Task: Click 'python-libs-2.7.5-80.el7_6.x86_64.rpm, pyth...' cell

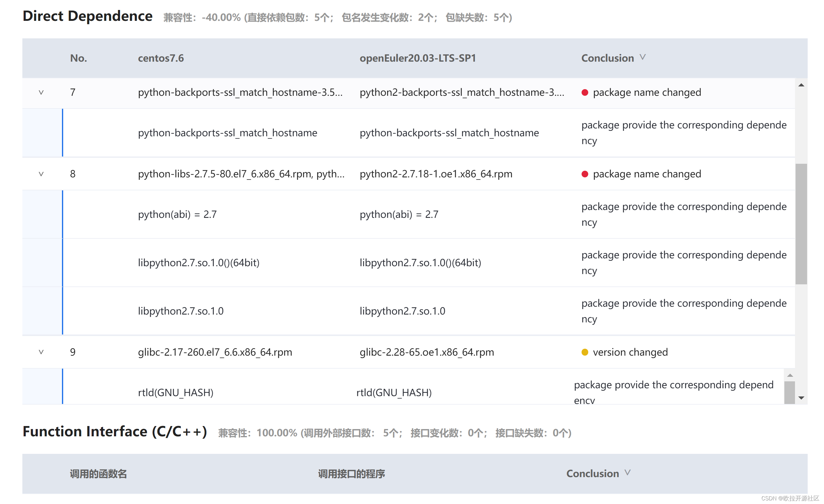Action: click(x=241, y=174)
